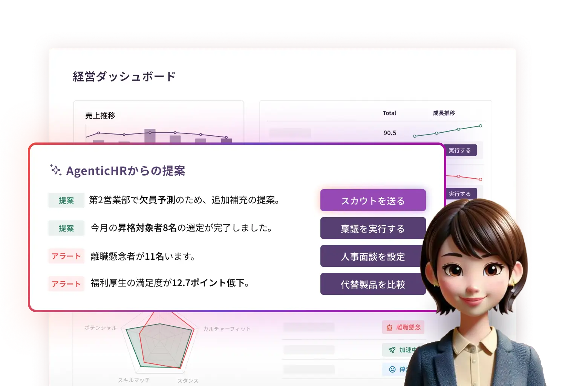The width and height of the screenshot is (588, 386).
Task: Select the カルチャーフィット label on the radar chart
Action: pos(227,329)
